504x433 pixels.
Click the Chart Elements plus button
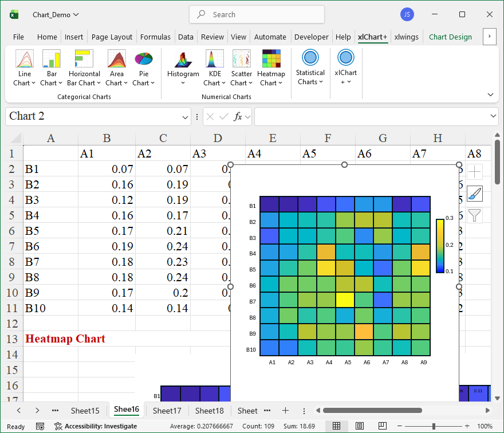pyautogui.click(x=475, y=171)
